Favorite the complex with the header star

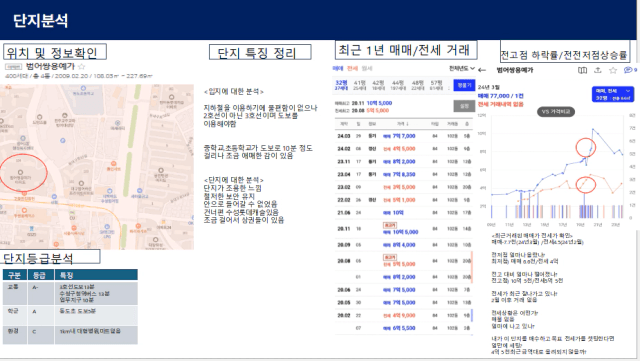[x=613, y=70]
